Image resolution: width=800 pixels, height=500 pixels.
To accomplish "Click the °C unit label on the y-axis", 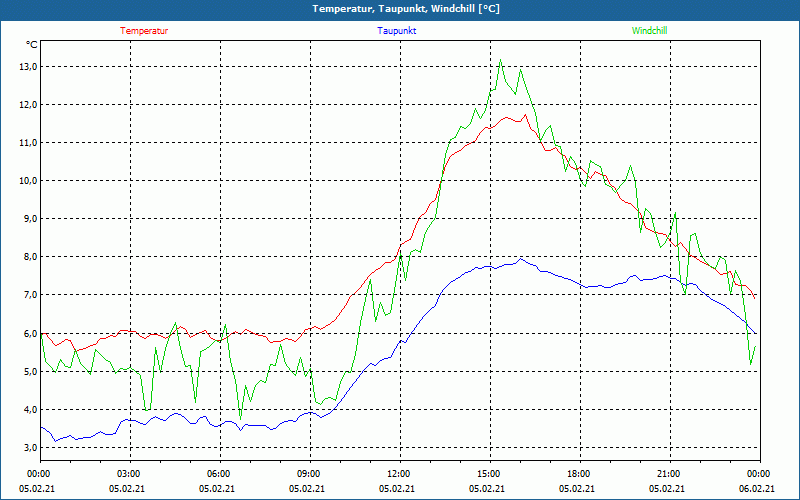I will pyautogui.click(x=32, y=45).
